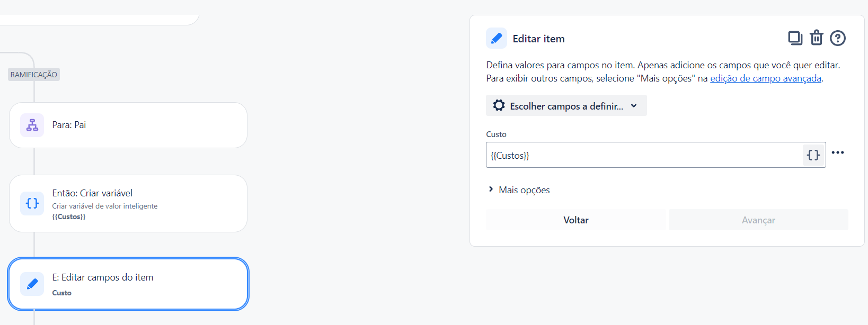Viewport: 868px width, 325px height.
Task: Click the gear icon in Escolher campos
Action: tap(499, 105)
